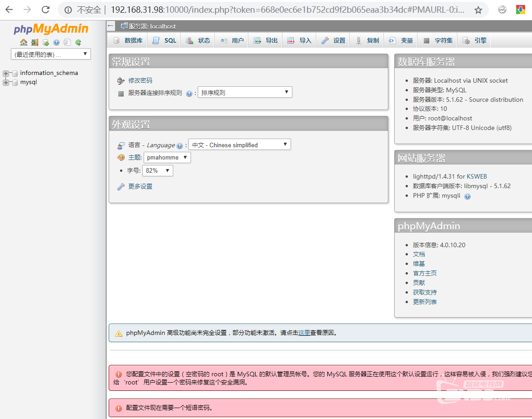Image resolution: width=532 pixels, height=419 pixels.
Task: Open the 字号 82% size dropdown
Action: point(157,170)
